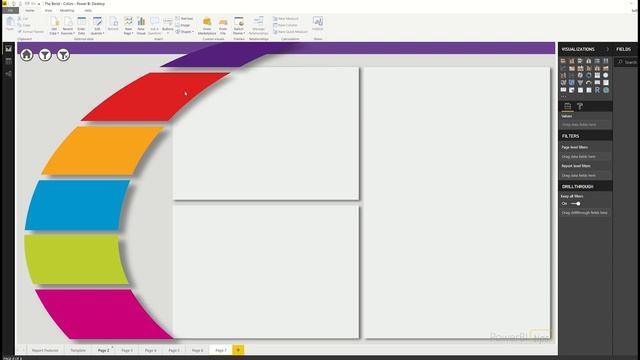Click the drillthrough fields drop well
The width and height of the screenshot is (640, 360).
tap(585, 213)
